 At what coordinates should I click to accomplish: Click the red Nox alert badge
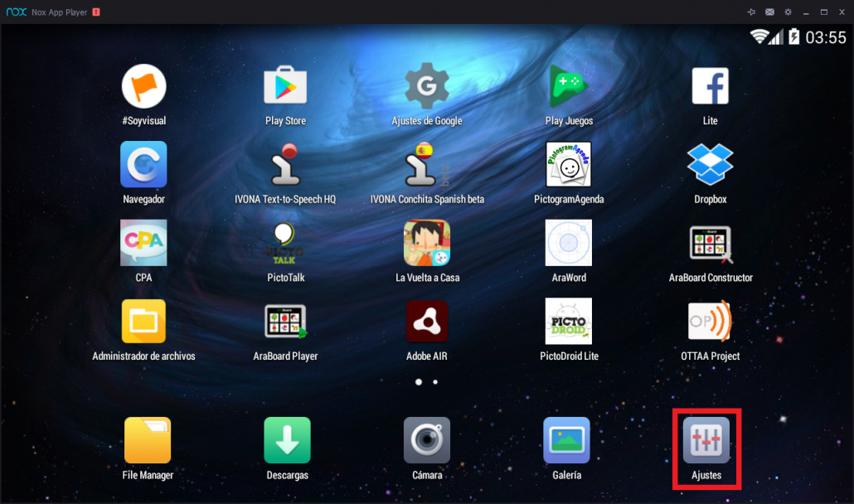click(x=96, y=12)
